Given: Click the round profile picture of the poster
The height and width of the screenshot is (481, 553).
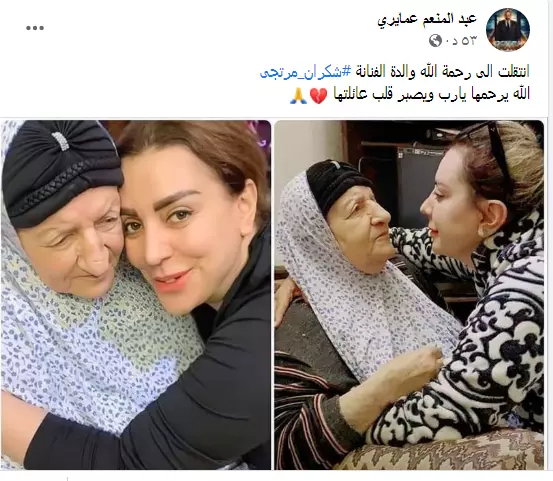Looking at the screenshot, I should click(508, 29).
